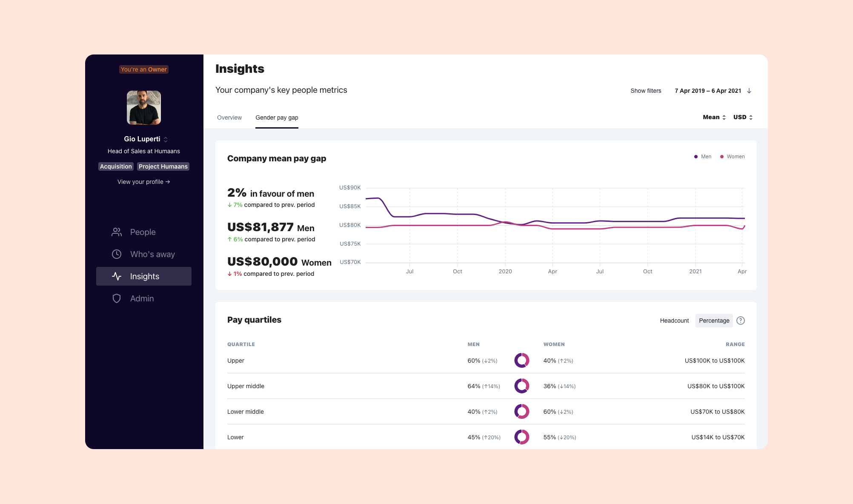The height and width of the screenshot is (504, 853).
Task: Open the Mean calculation dropdown
Action: 714,117
